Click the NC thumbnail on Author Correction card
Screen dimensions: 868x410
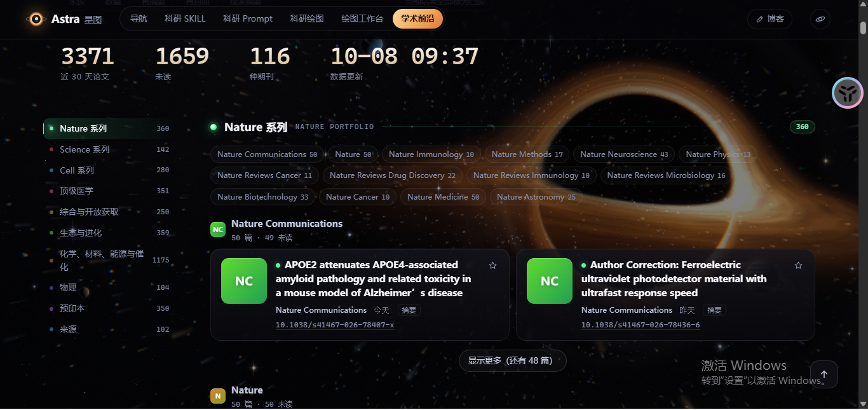[550, 281]
